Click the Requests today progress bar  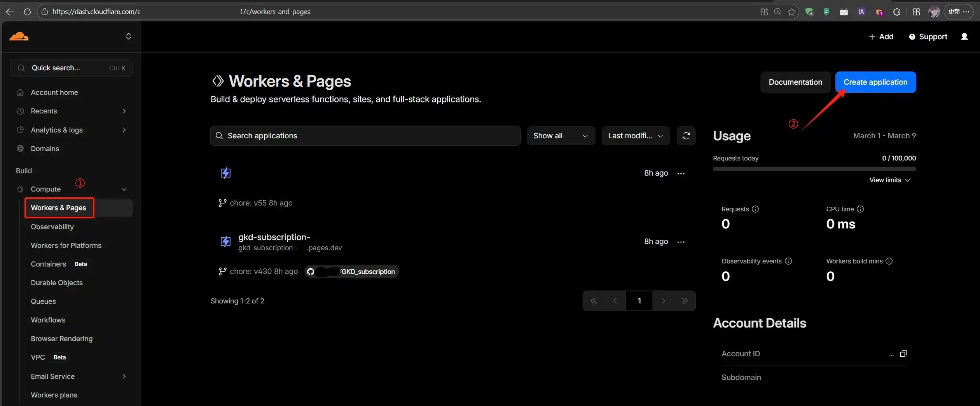pyautogui.click(x=814, y=169)
